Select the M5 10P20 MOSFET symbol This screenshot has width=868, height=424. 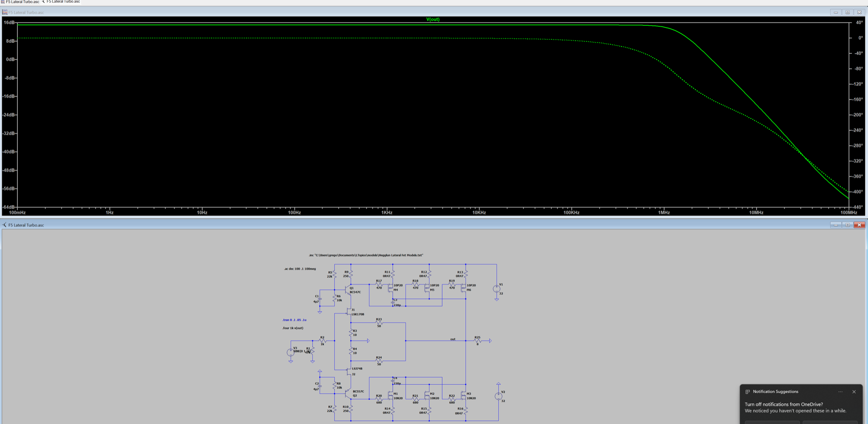click(x=427, y=288)
